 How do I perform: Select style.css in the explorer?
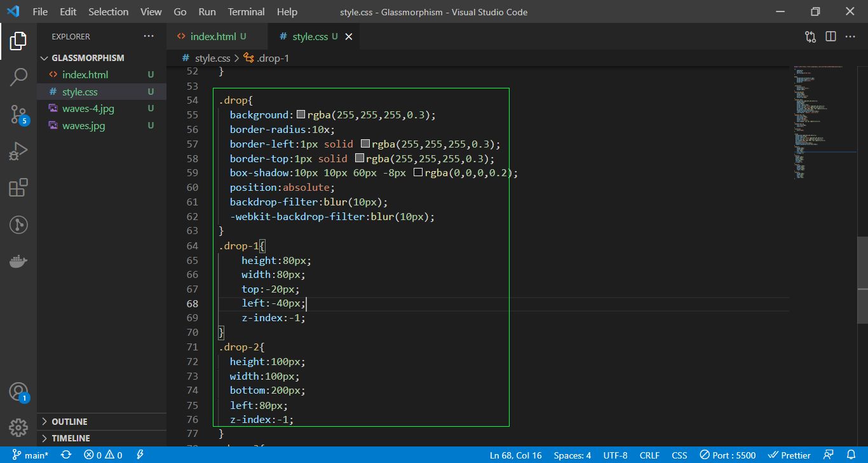tap(102, 92)
